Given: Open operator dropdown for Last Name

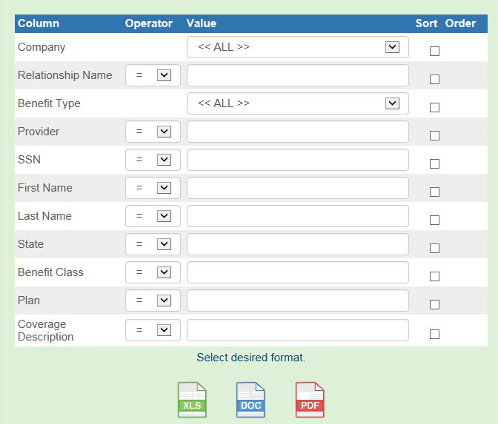Looking at the screenshot, I should (x=153, y=216).
